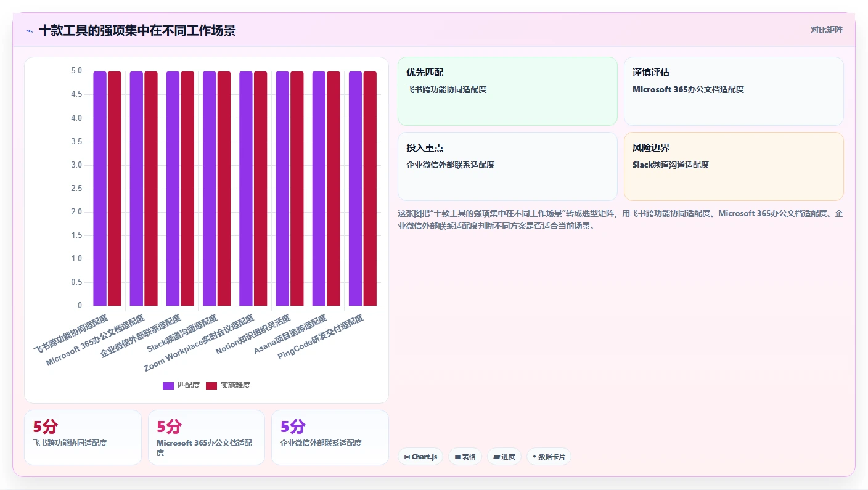Open the 投入重点 card
Image resolution: width=868 pixels, height=490 pixels.
(507, 166)
